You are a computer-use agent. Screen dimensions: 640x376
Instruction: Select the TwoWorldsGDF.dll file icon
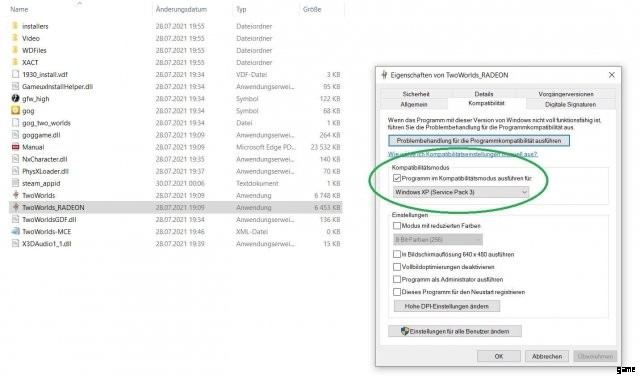click(15, 219)
